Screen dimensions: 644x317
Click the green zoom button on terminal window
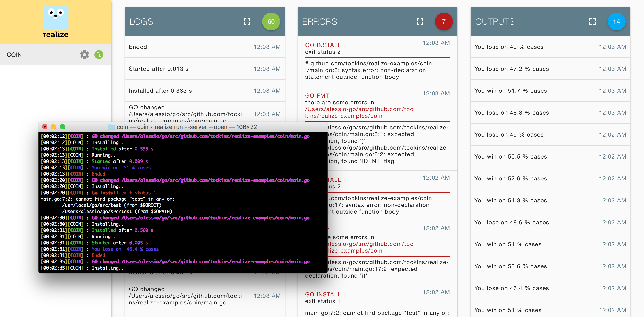[62, 127]
